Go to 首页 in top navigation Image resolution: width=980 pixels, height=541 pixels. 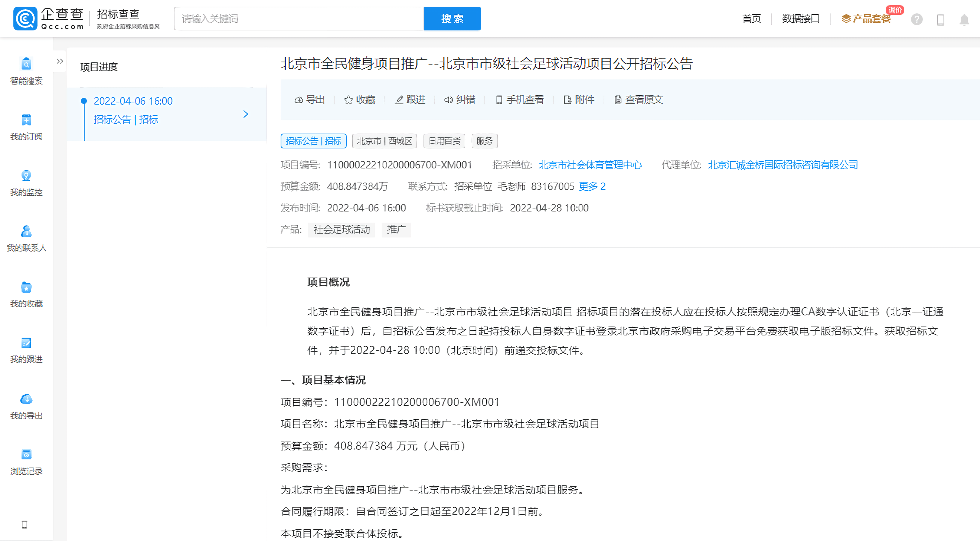751,19
